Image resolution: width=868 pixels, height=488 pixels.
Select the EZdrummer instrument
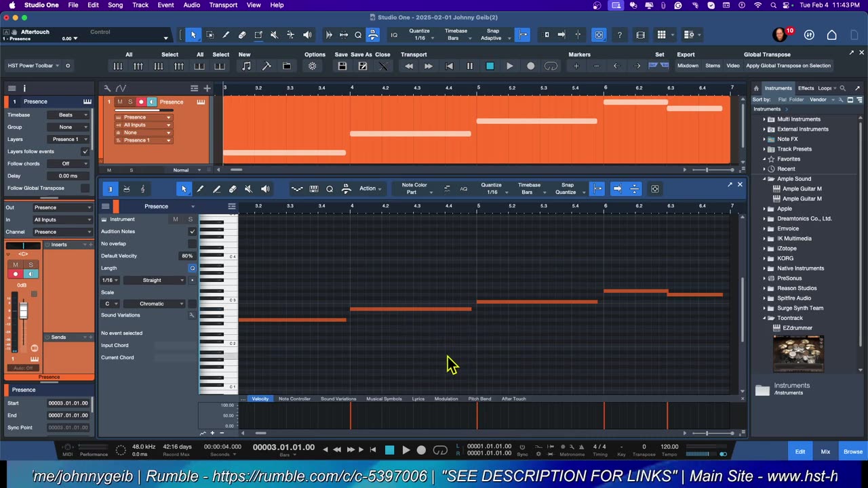click(797, 328)
